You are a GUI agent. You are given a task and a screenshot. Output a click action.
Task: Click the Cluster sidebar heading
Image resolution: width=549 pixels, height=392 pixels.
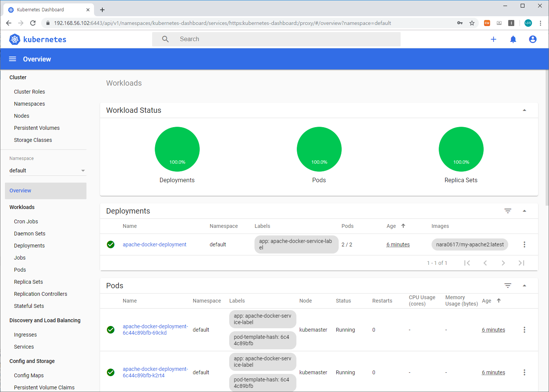pyautogui.click(x=18, y=77)
